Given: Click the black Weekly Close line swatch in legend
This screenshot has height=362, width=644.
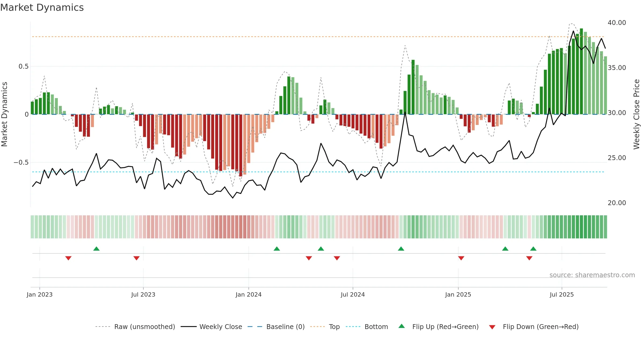Looking at the screenshot, I should [188, 327].
